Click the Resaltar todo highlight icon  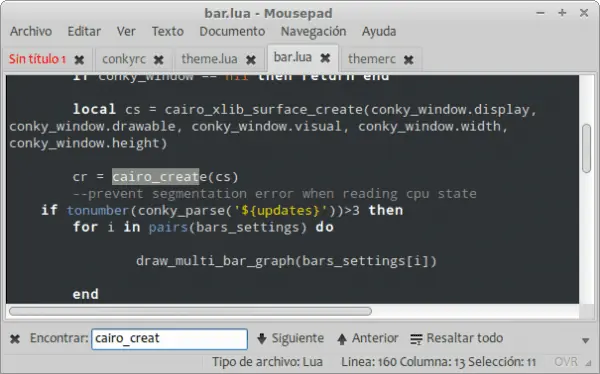pyautogui.click(x=416, y=339)
